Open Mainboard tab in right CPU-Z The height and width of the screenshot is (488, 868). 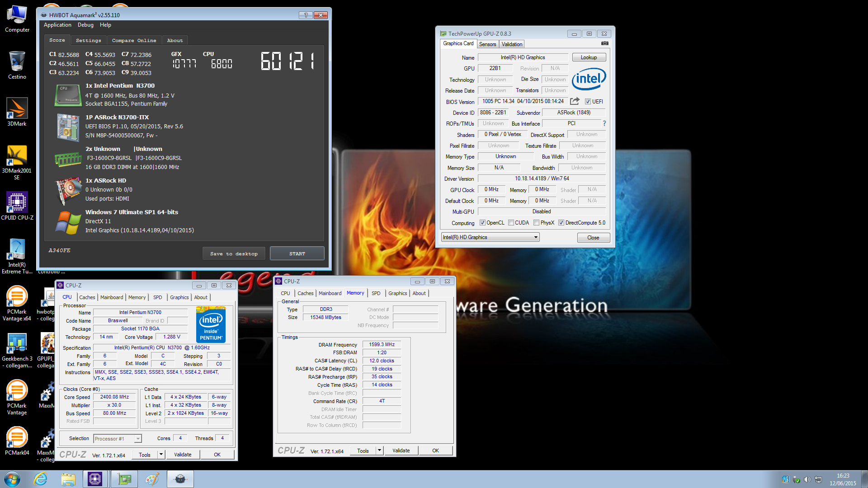pyautogui.click(x=330, y=293)
